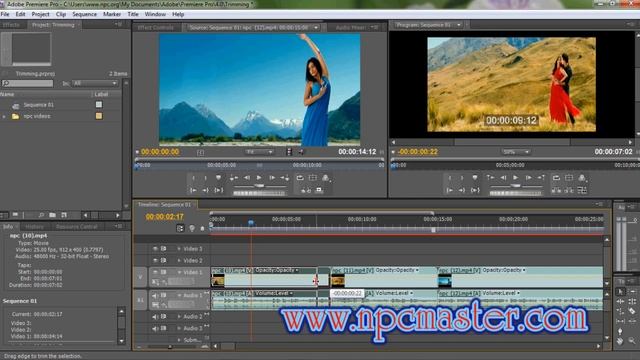Open Trim monitor from Program monitor
This screenshot has width=640, height=360.
tap(582, 190)
